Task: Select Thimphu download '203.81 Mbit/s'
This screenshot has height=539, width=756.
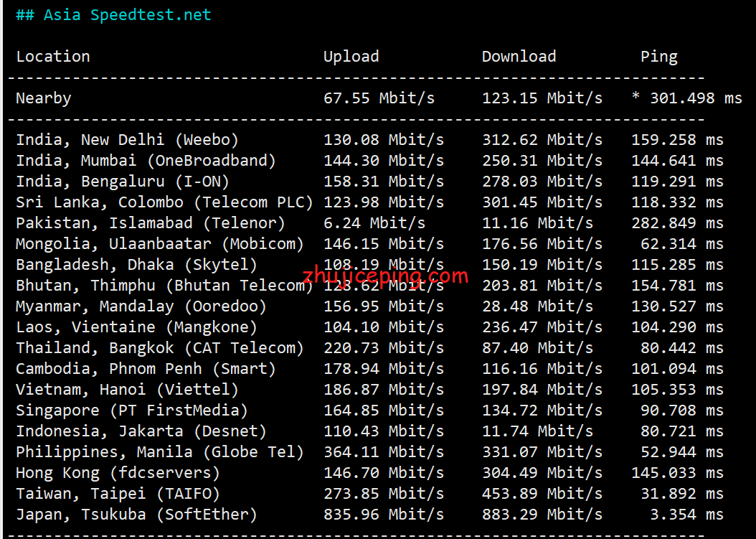Action: tap(542, 285)
